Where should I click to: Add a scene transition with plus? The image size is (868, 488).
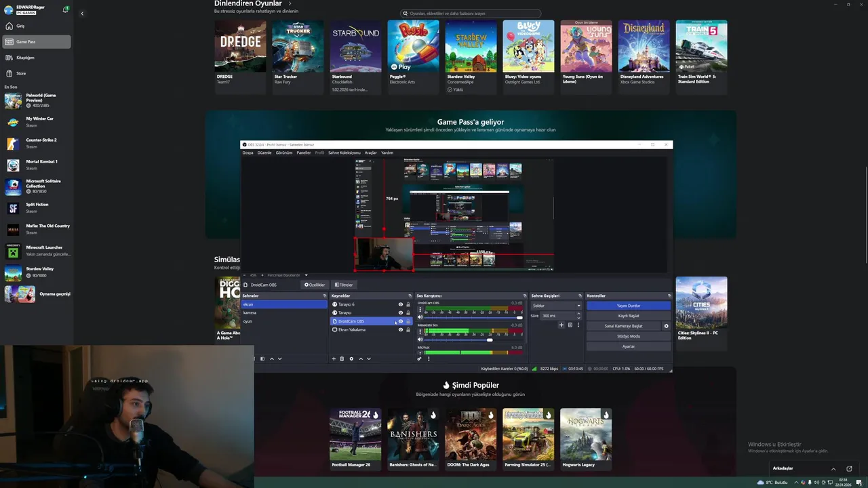[561, 325]
